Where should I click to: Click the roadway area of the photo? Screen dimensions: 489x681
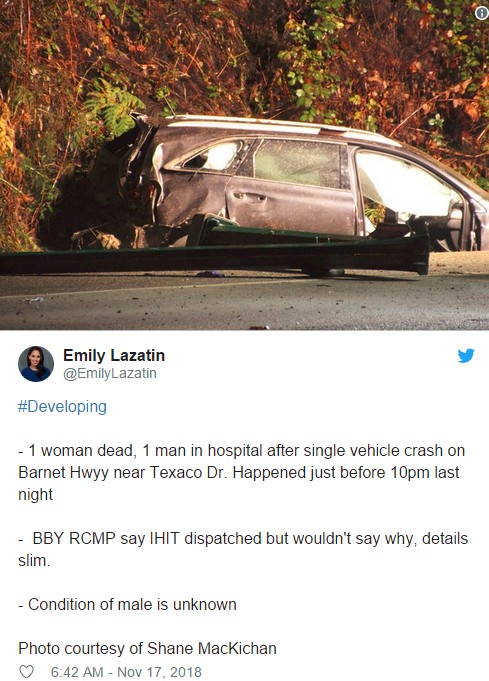click(244, 304)
